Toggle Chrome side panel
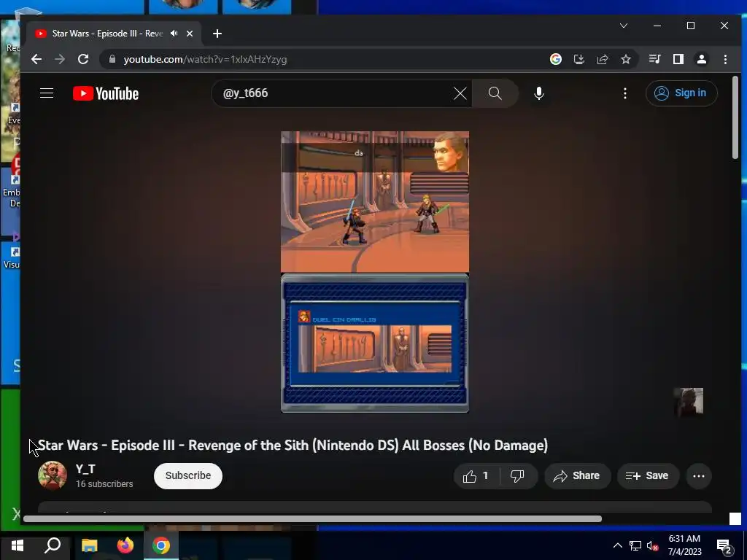Screen dimensions: 747x560 (678, 59)
